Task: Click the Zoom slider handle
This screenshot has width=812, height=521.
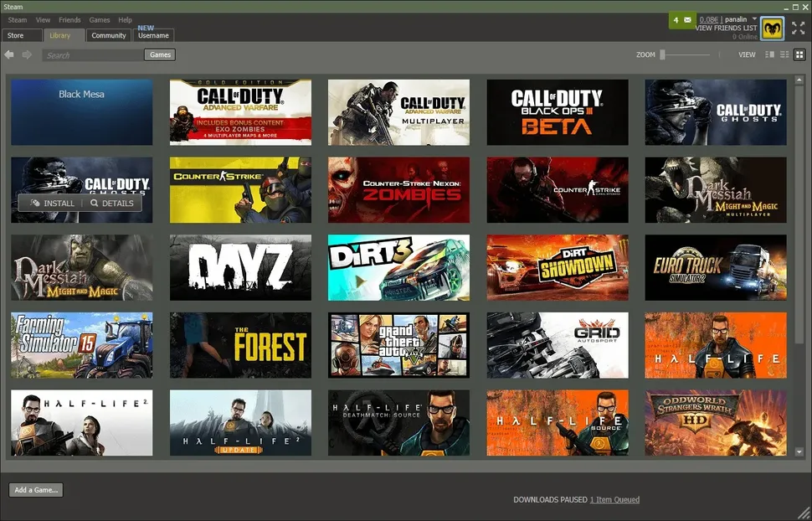Action: (662, 54)
